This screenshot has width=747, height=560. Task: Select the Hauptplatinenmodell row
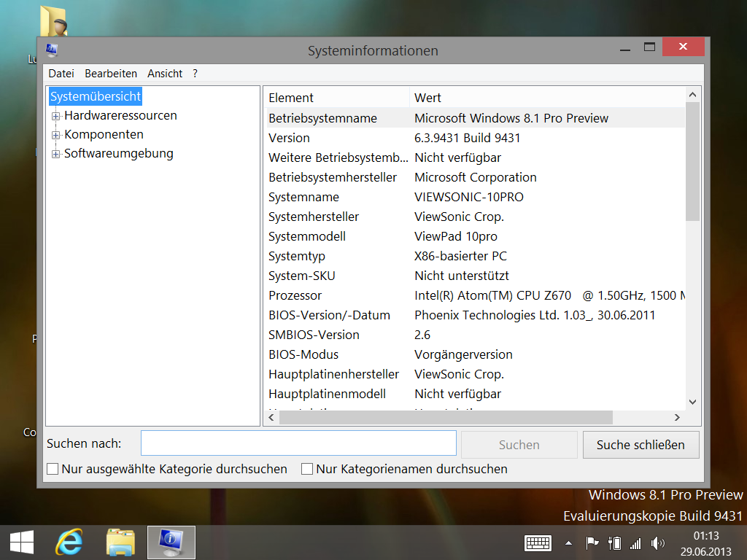[474, 394]
